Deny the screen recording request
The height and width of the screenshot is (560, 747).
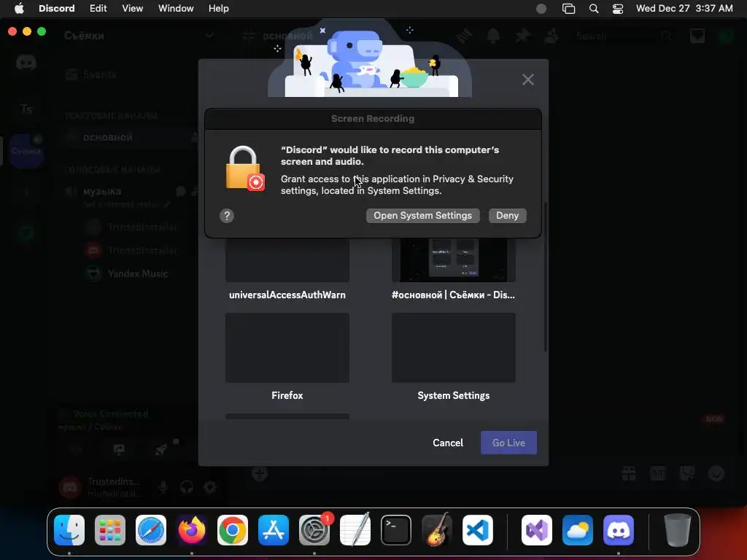(508, 215)
